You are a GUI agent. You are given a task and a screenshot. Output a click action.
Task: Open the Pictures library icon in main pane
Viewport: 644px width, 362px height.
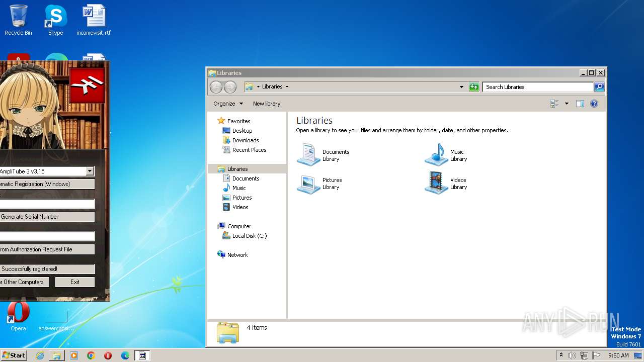coord(308,184)
